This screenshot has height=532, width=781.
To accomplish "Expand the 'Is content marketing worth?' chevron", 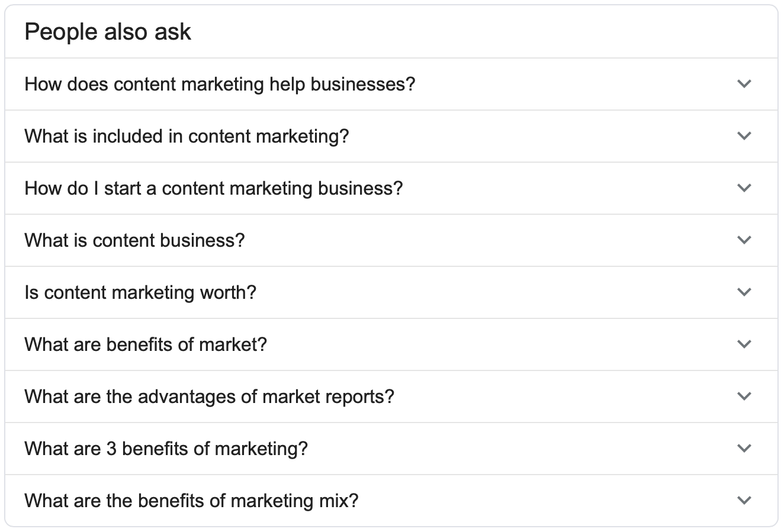I will [744, 292].
